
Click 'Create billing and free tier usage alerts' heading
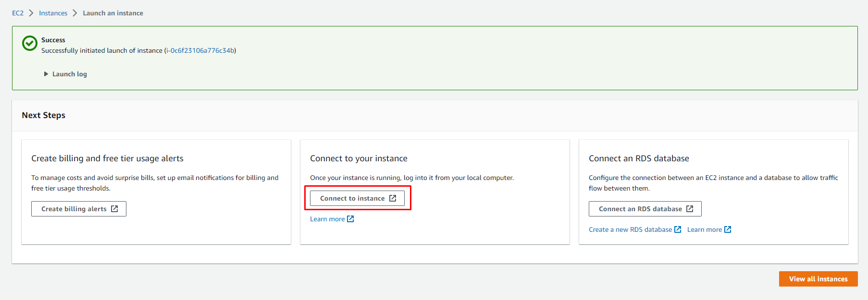(x=108, y=158)
